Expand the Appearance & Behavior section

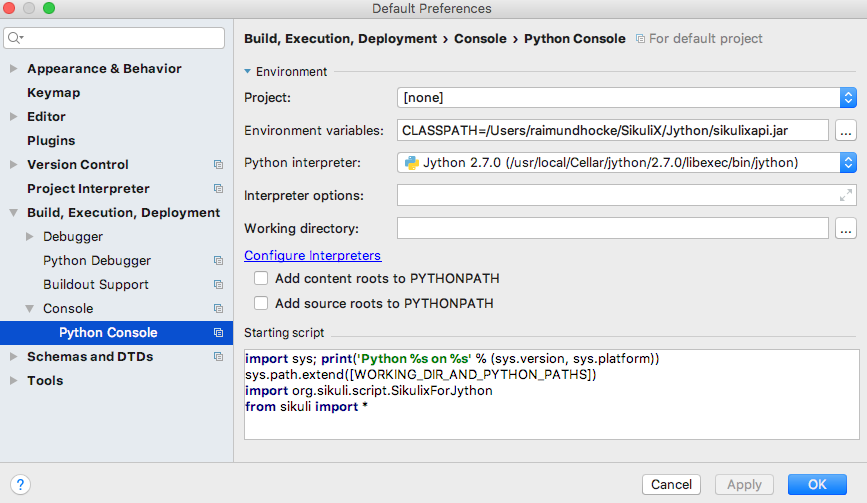tap(13, 69)
